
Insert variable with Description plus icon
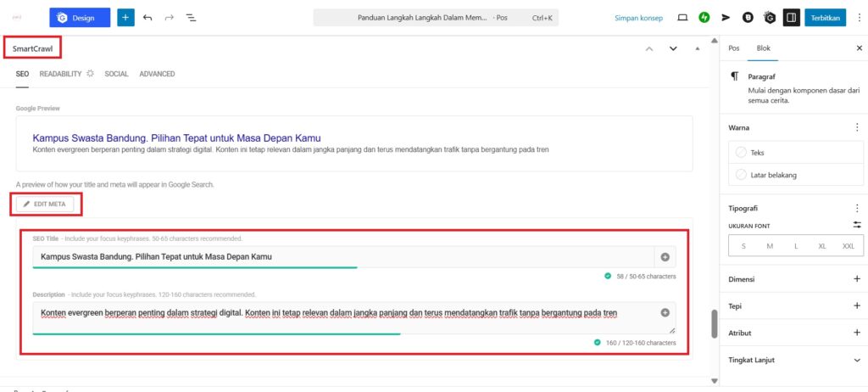665,313
